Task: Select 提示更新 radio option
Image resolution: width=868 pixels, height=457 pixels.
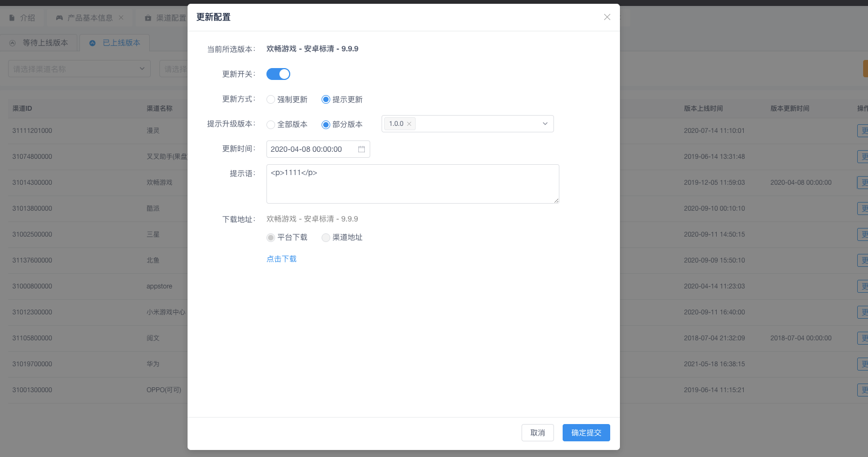Action: tap(326, 99)
